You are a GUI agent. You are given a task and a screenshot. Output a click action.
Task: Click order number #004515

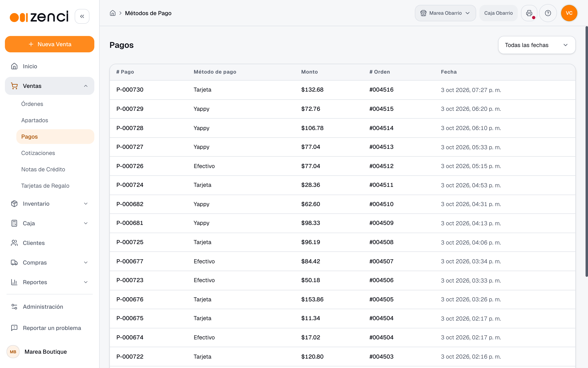(x=381, y=109)
